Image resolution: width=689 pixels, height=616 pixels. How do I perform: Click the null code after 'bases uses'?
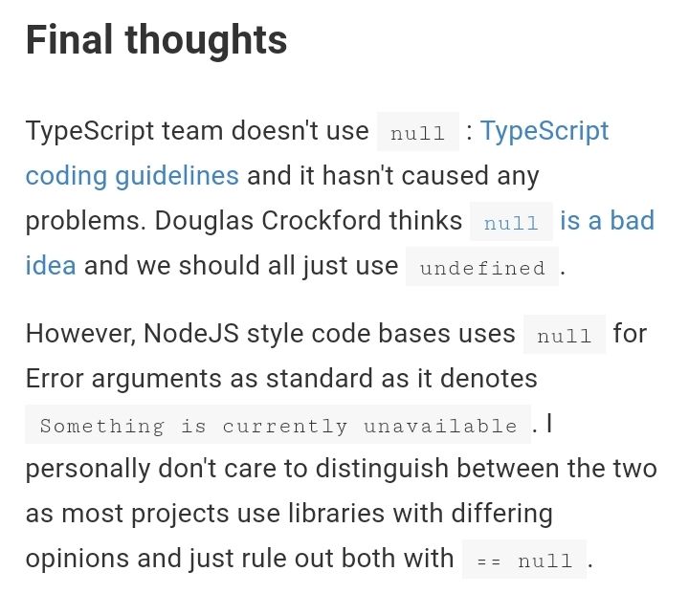coord(565,335)
